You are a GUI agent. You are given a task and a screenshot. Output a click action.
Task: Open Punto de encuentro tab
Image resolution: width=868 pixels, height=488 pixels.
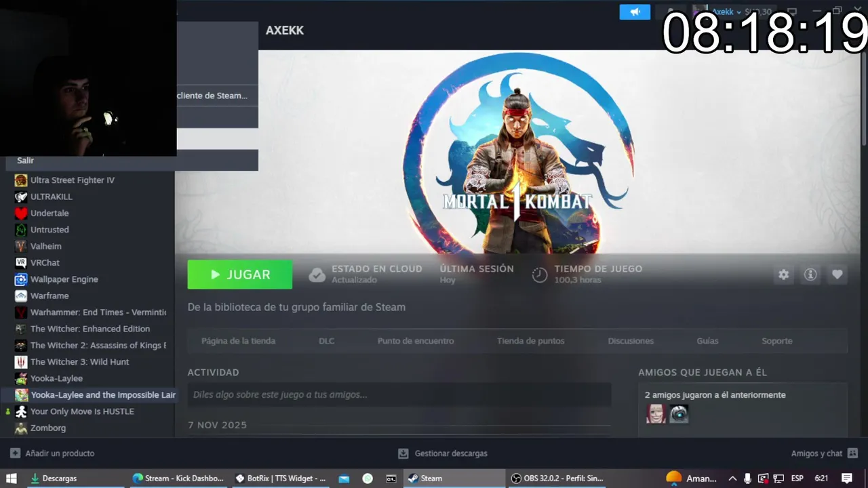(x=416, y=341)
